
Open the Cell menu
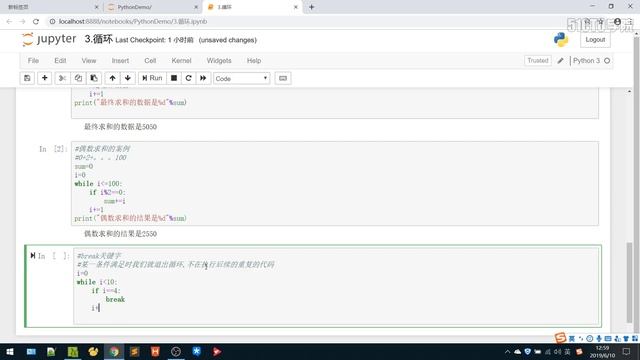point(150,60)
